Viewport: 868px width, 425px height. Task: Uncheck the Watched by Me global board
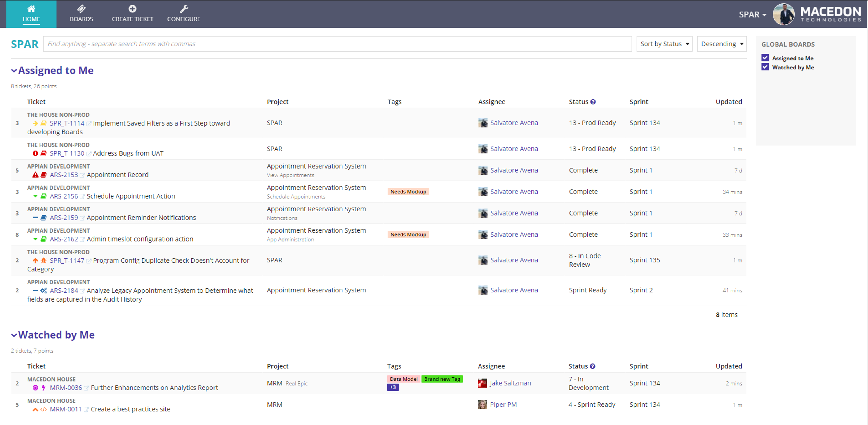point(765,67)
